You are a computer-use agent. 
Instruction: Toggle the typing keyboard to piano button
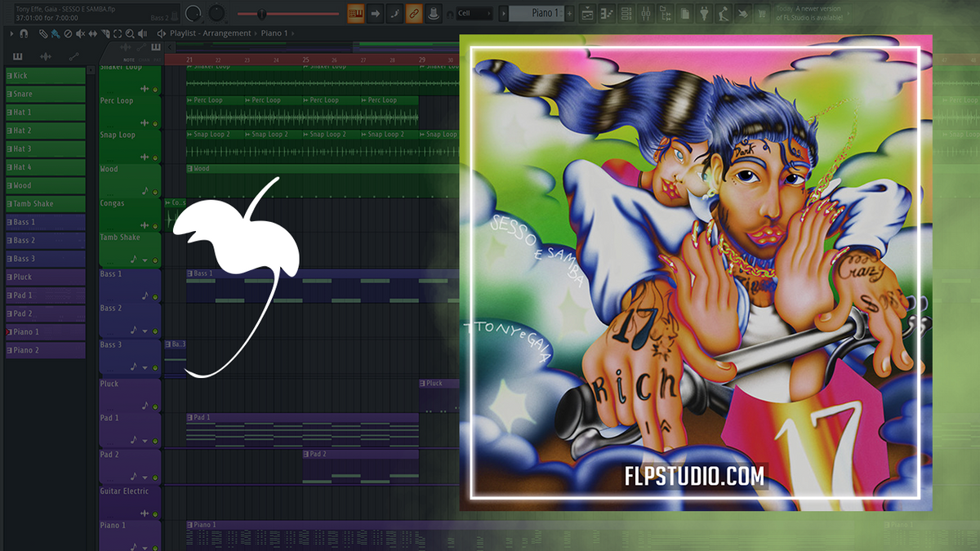pyautogui.click(x=355, y=13)
